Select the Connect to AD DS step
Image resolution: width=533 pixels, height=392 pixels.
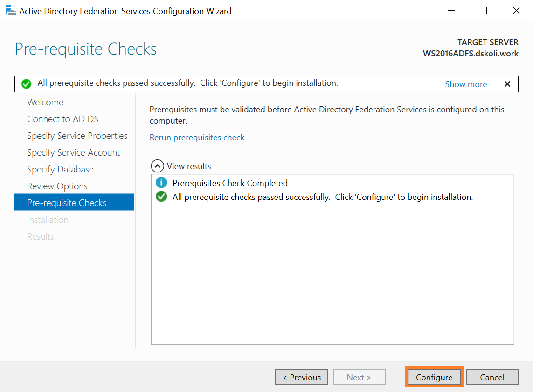(x=62, y=119)
